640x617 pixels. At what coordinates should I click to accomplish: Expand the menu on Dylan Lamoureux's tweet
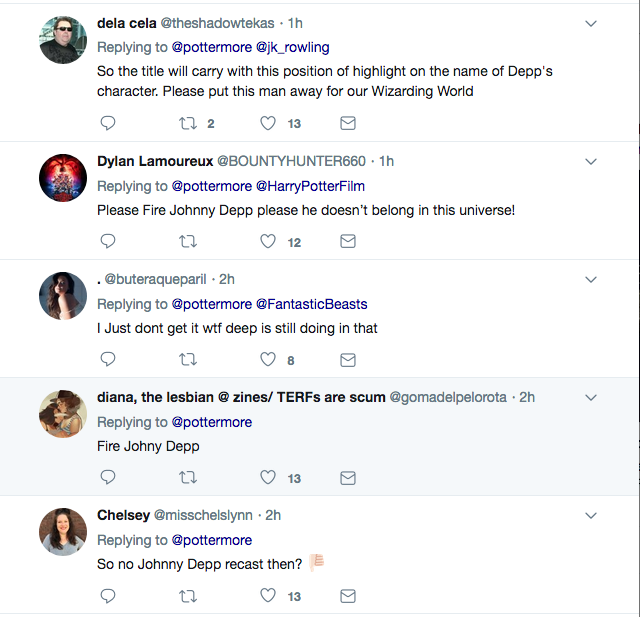click(591, 161)
